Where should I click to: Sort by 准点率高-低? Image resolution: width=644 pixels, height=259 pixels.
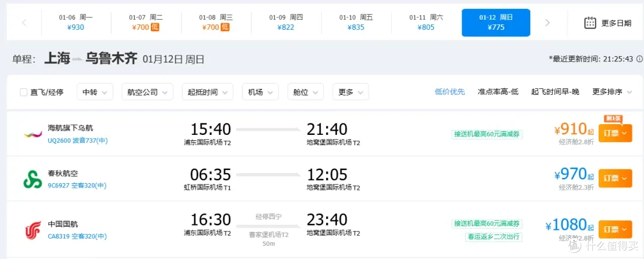(x=498, y=92)
